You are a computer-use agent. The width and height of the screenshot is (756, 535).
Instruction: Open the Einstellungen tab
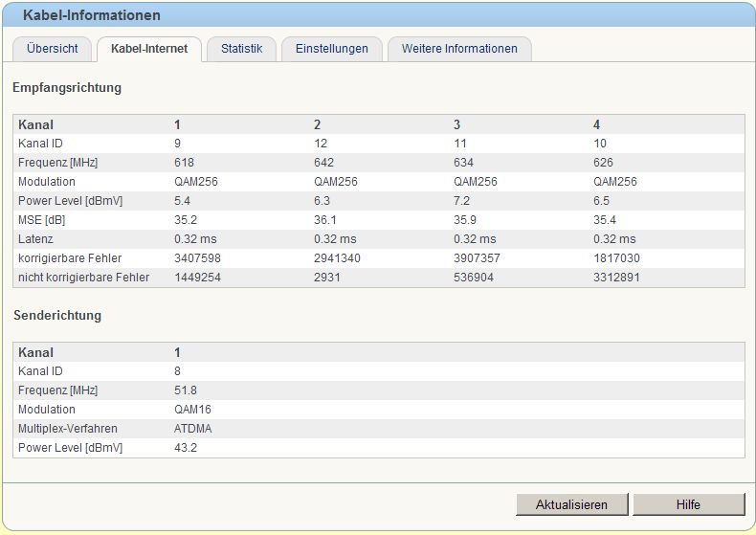click(x=332, y=49)
